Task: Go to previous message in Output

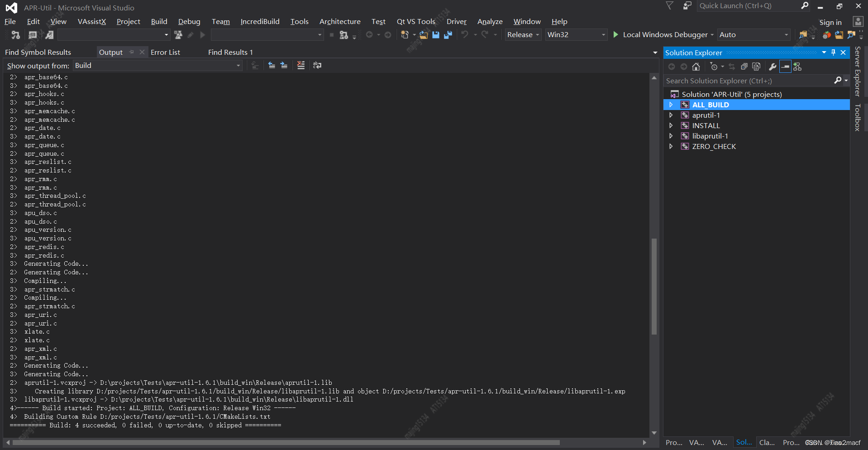Action: click(x=272, y=65)
